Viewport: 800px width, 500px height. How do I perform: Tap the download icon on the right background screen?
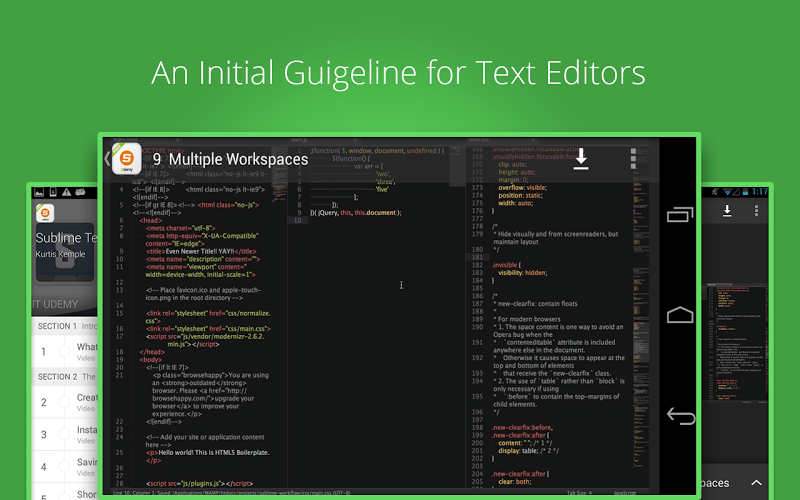727,211
